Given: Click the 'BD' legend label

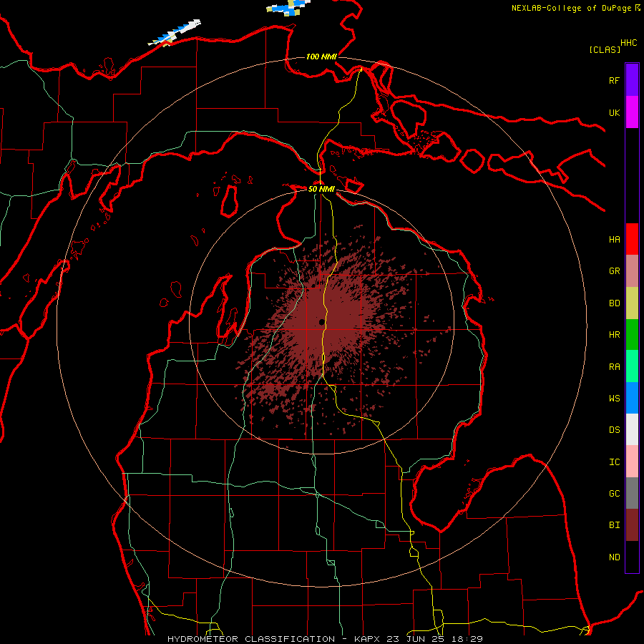Looking at the screenshot, I should (614, 303).
